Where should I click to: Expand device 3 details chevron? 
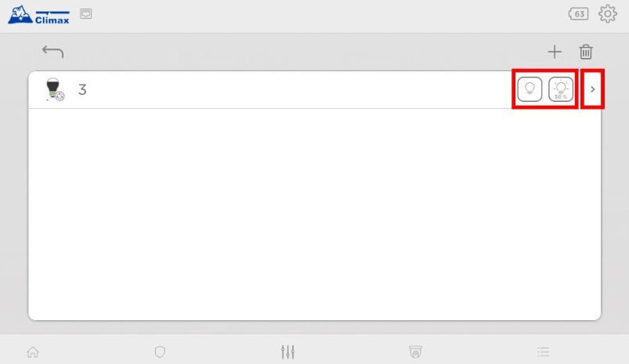pos(593,90)
